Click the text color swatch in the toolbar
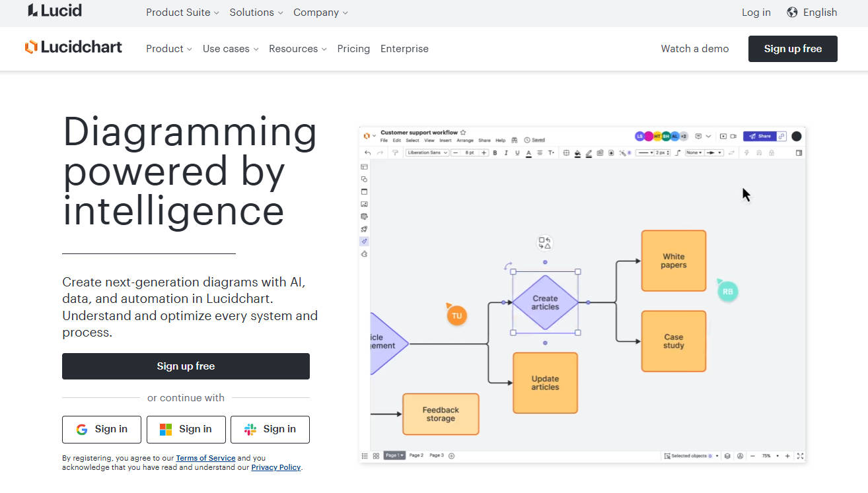Viewport: 868px width, 493px height. point(528,152)
